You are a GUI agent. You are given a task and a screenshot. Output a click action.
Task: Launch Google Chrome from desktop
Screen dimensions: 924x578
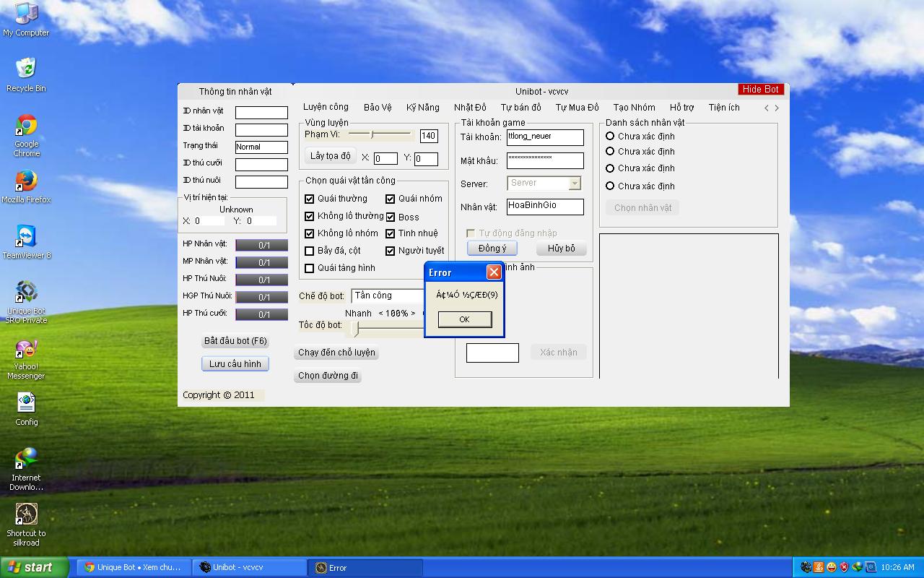coord(27,135)
